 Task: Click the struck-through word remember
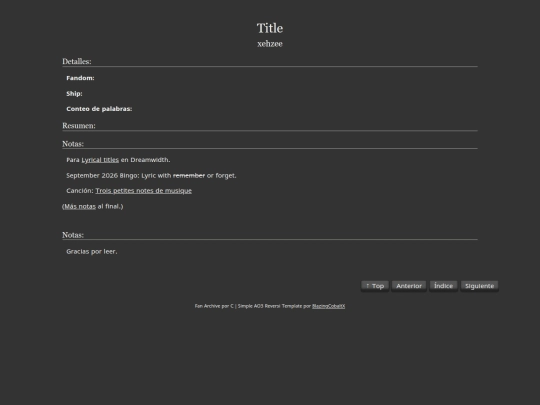click(x=189, y=176)
